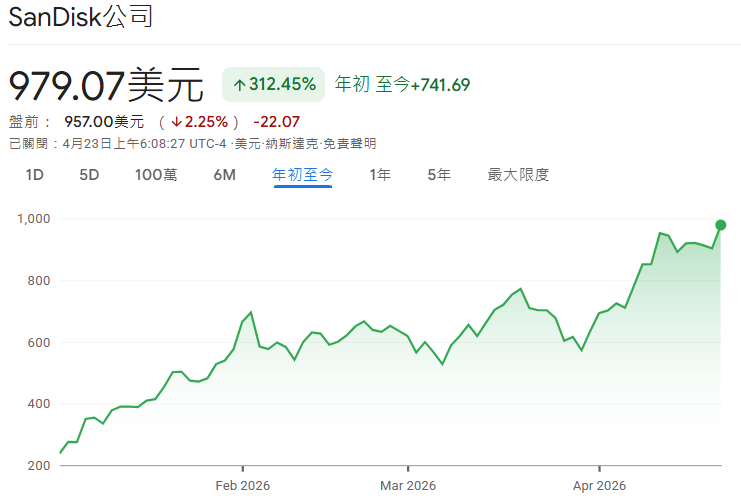This screenshot has height=499, width=741.
Task: Click the green latest-price dot on chart
Action: [721, 225]
